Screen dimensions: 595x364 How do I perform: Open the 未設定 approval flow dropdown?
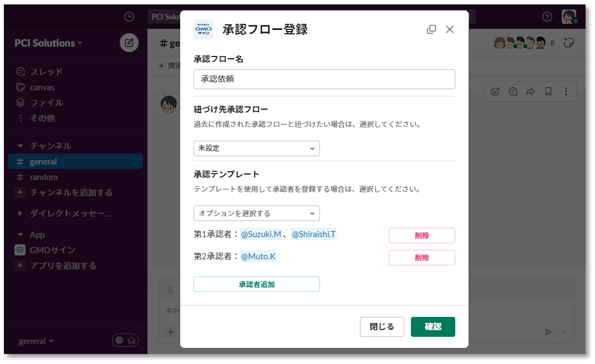[x=256, y=148]
